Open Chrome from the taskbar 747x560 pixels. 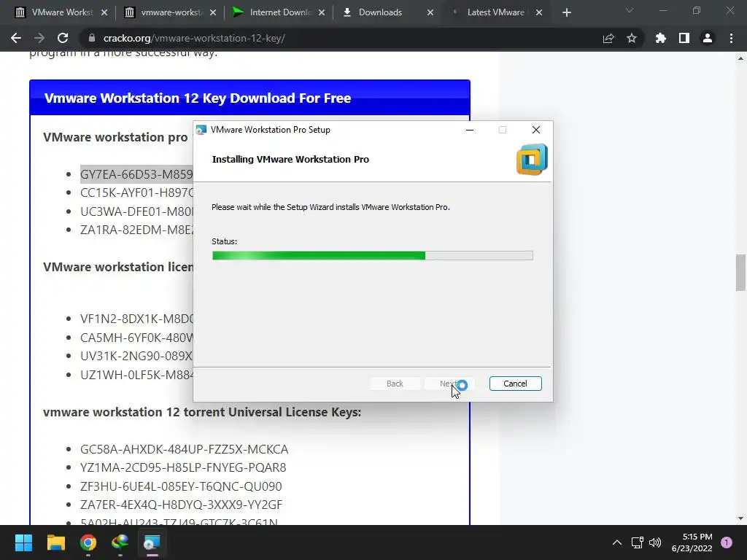point(88,542)
